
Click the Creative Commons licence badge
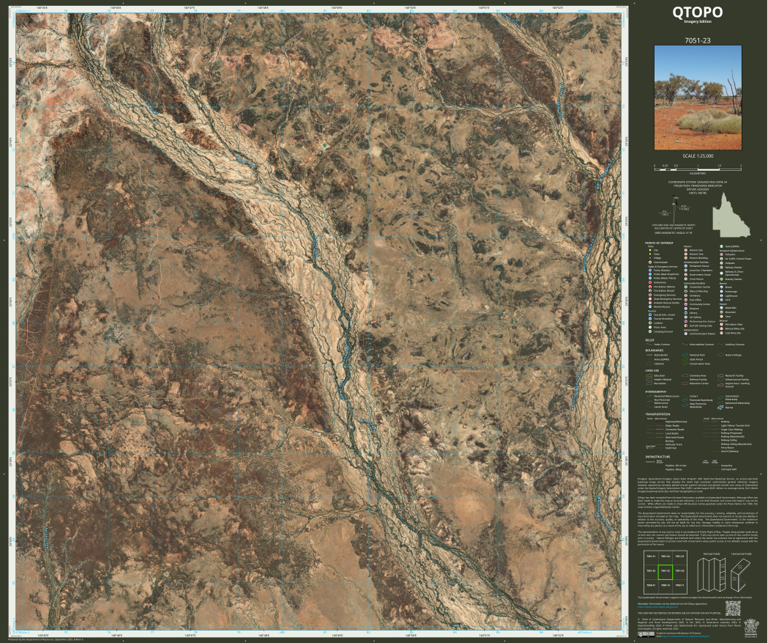tap(646, 635)
